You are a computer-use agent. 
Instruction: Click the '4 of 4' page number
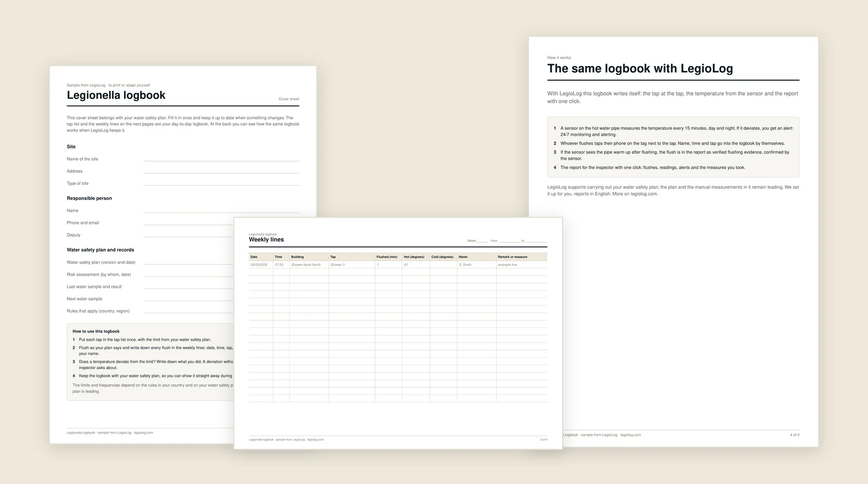click(x=795, y=435)
